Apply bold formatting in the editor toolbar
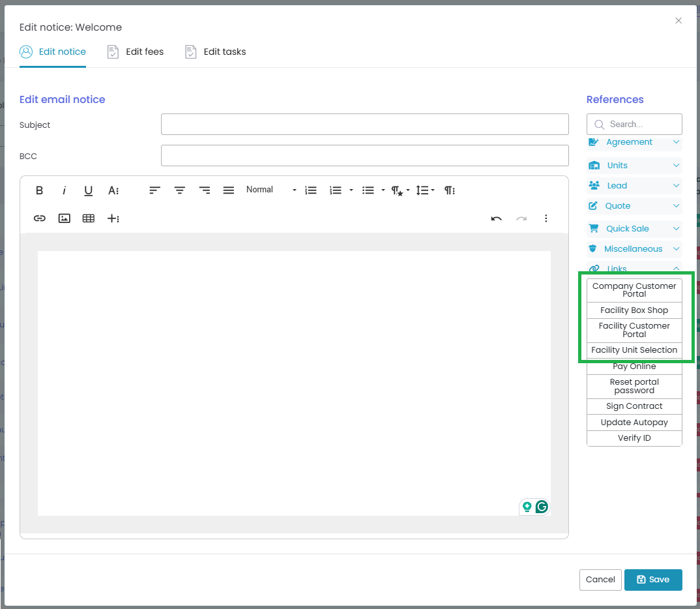The width and height of the screenshot is (700, 609). [x=39, y=190]
